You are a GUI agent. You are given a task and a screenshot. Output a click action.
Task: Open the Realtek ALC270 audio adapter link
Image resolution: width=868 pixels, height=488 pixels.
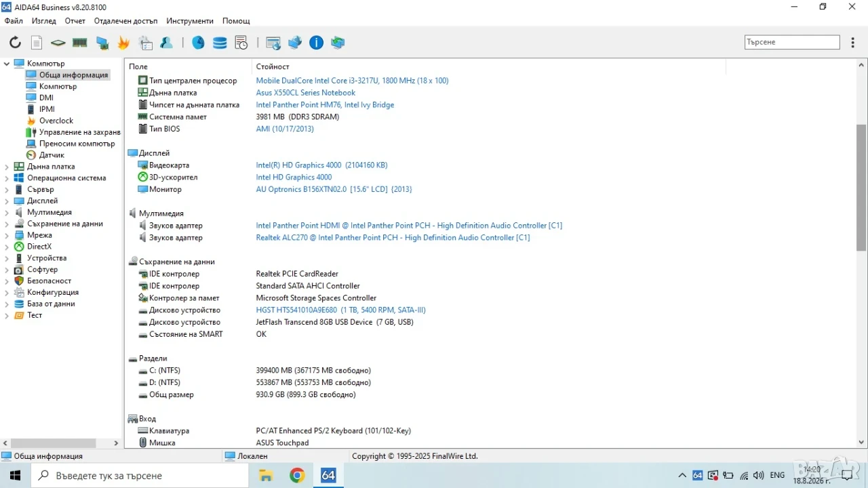(x=393, y=238)
